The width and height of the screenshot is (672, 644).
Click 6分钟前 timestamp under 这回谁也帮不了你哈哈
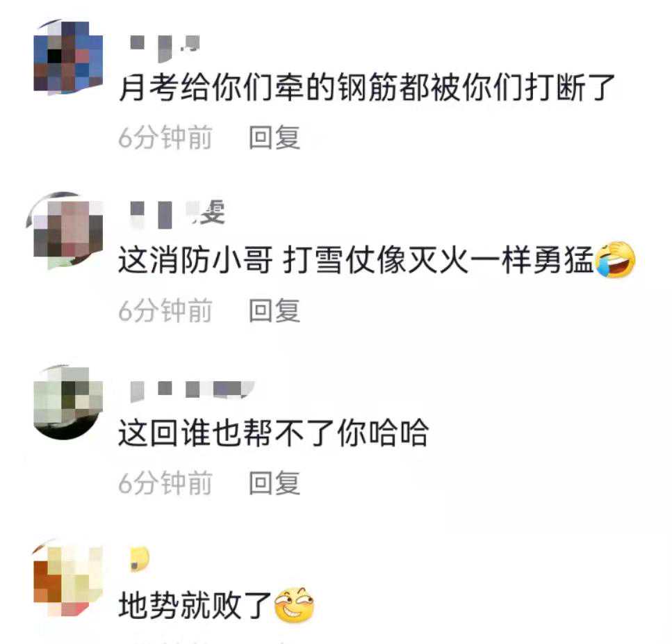[165, 483]
